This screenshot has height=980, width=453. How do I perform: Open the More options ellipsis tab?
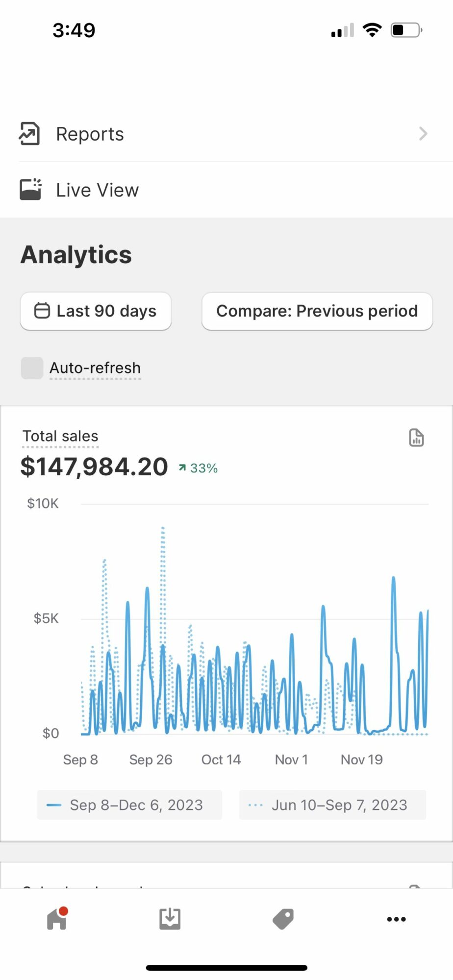396,919
